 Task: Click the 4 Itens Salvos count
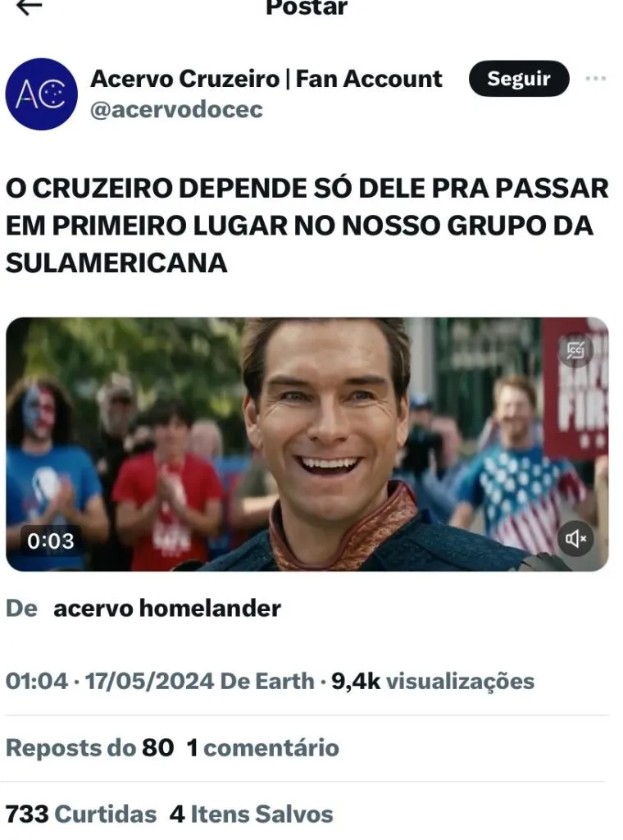tap(251, 814)
